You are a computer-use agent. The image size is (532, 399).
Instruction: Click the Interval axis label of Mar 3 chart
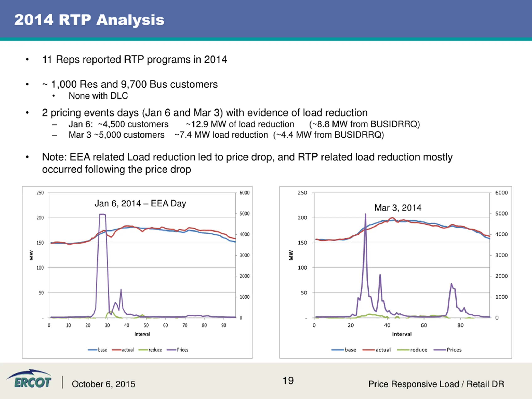402,334
